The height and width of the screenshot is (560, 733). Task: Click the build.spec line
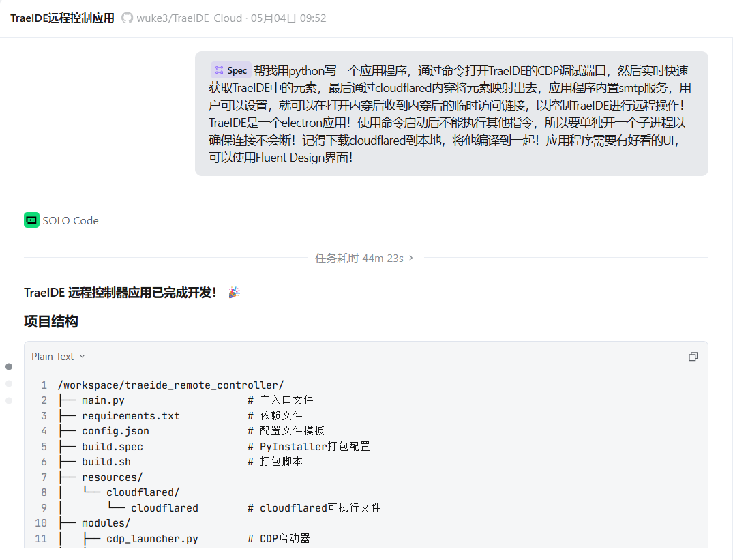[113, 446]
